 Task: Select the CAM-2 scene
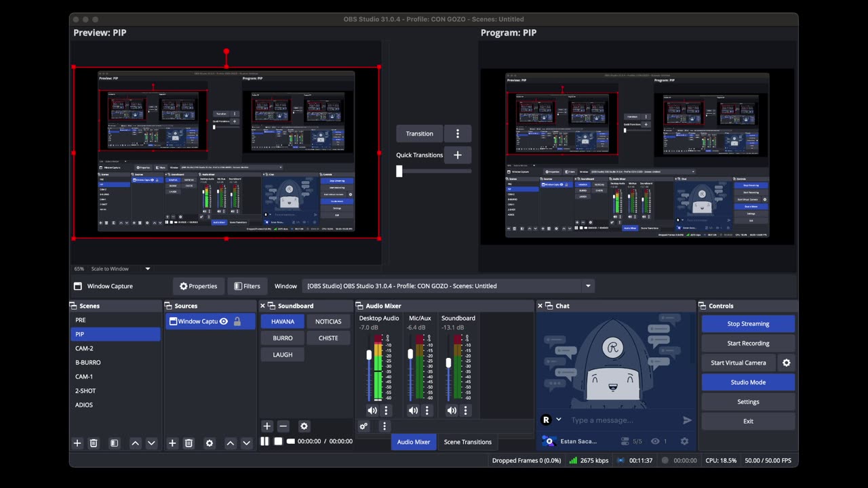pyautogui.click(x=115, y=348)
